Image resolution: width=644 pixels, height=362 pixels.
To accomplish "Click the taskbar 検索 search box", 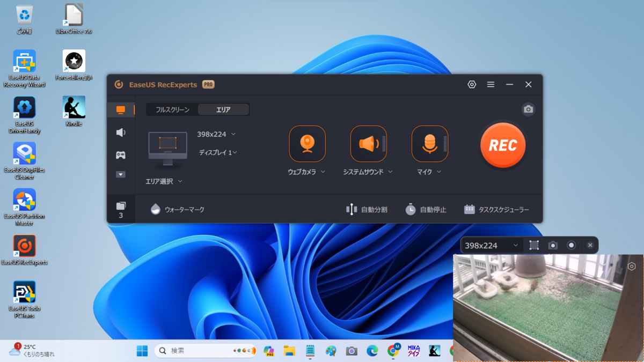I will click(x=205, y=351).
